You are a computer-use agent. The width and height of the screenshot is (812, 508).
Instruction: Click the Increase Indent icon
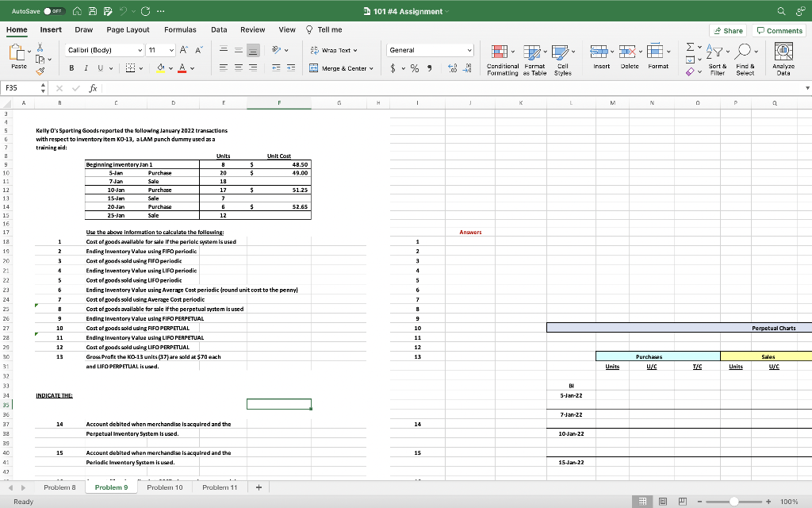291,68
